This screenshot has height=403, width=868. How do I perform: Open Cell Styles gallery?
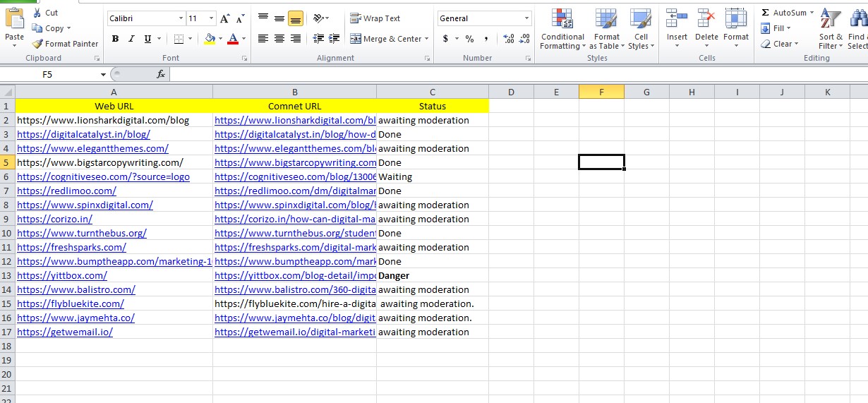(641, 30)
